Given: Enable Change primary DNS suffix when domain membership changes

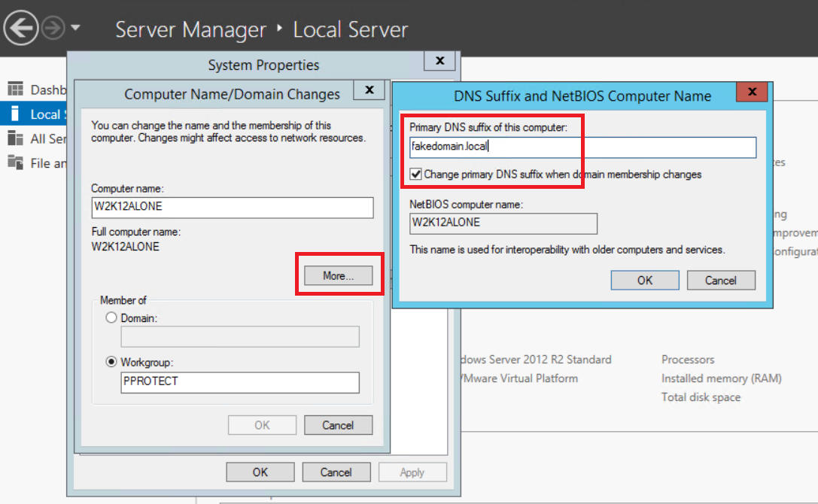Looking at the screenshot, I should (x=415, y=174).
